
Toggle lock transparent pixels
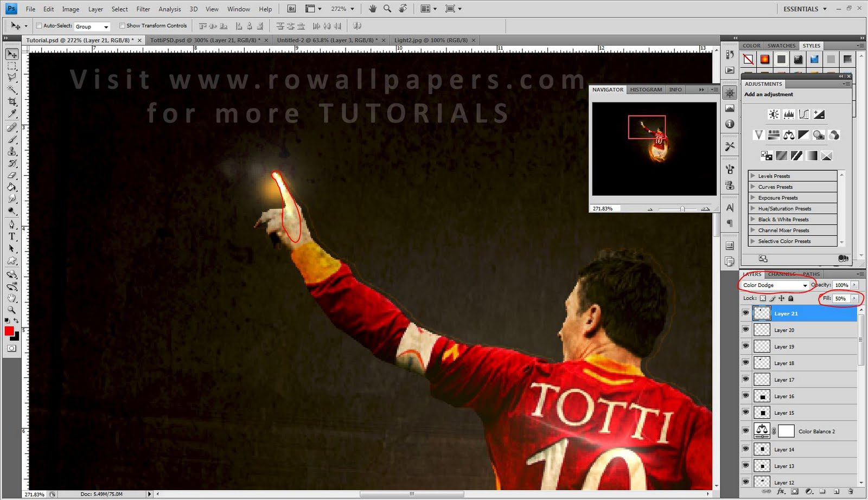point(763,298)
